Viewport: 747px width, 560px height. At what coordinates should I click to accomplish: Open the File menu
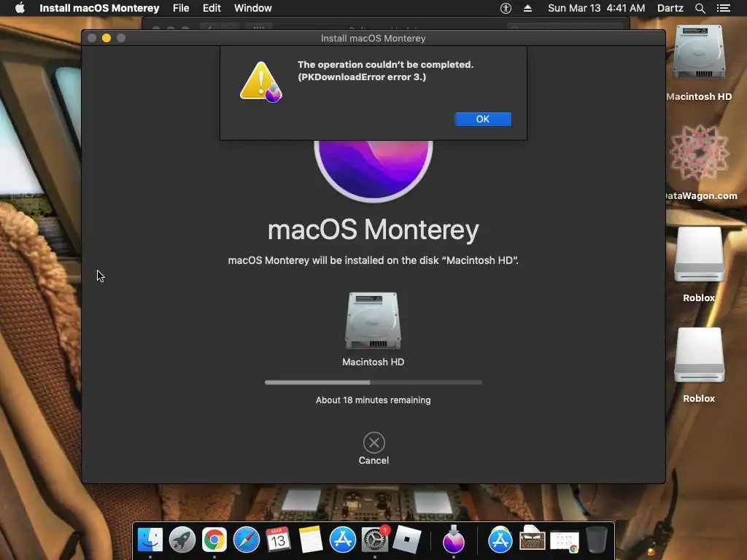pos(181,8)
